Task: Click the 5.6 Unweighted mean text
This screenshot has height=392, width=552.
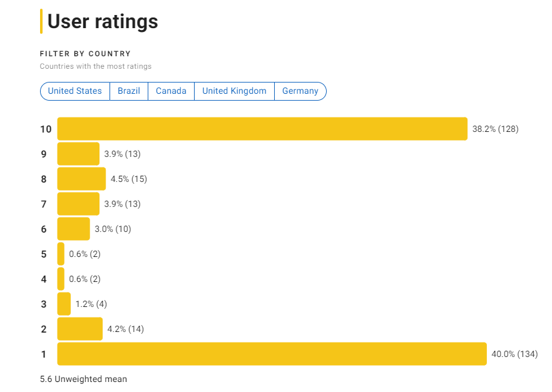Action: 83,379
